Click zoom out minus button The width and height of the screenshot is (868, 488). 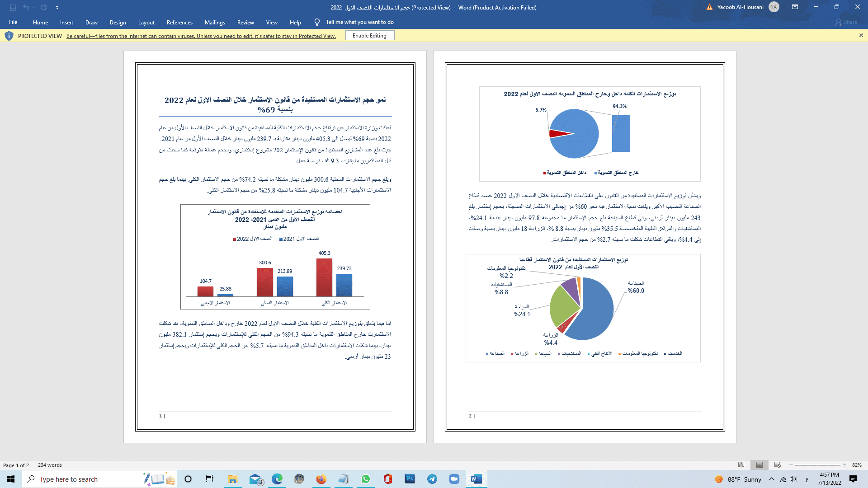791,465
